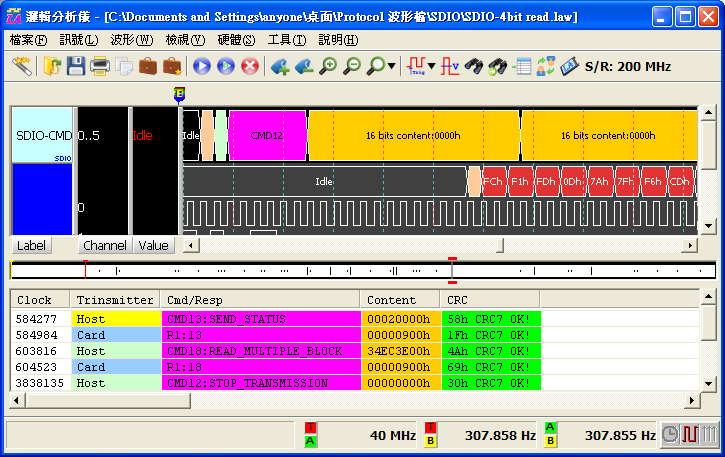Click the Label column button
This screenshot has height=457, width=725.
pos(31,246)
